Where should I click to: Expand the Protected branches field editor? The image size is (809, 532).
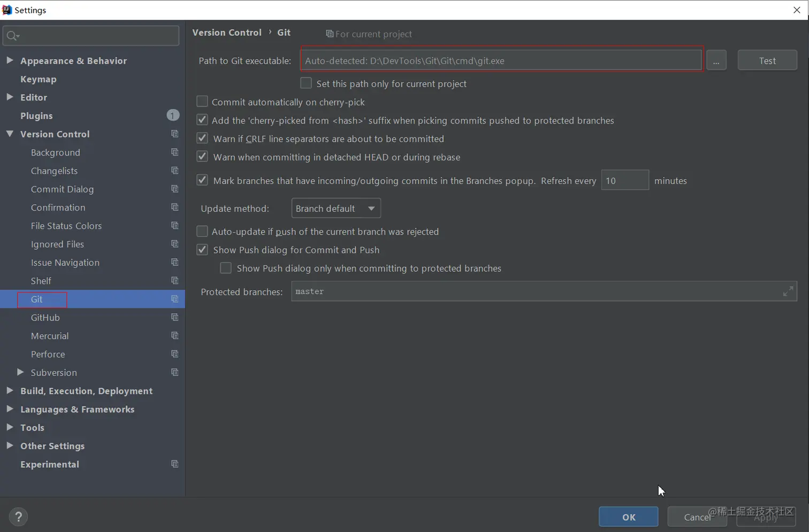pos(788,291)
